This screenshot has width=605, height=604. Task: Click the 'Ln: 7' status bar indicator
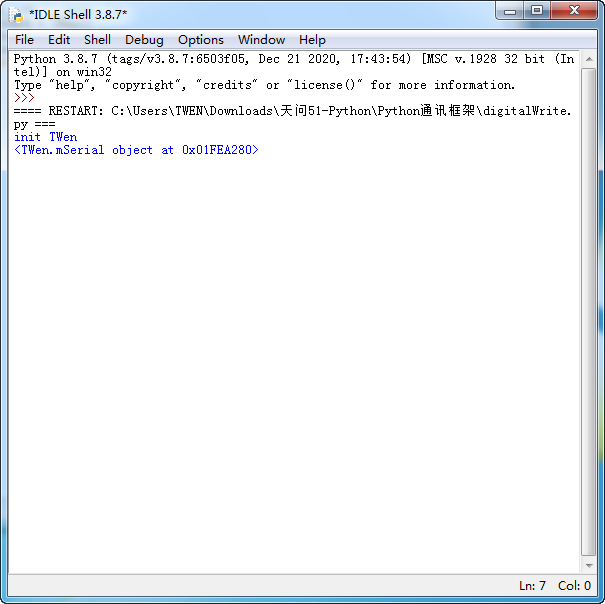pos(532,585)
